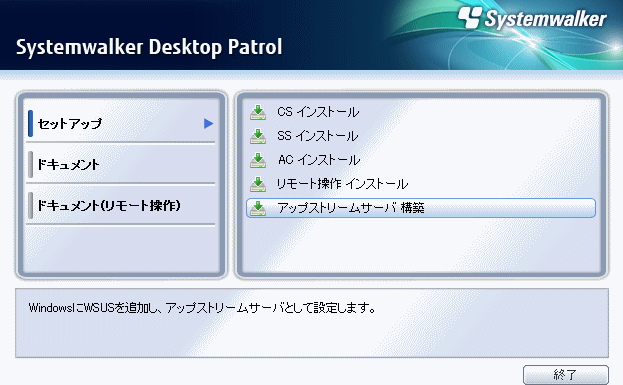The height and width of the screenshot is (385, 623).
Task: Select the セットアップ menu item
Action: [x=121, y=124]
